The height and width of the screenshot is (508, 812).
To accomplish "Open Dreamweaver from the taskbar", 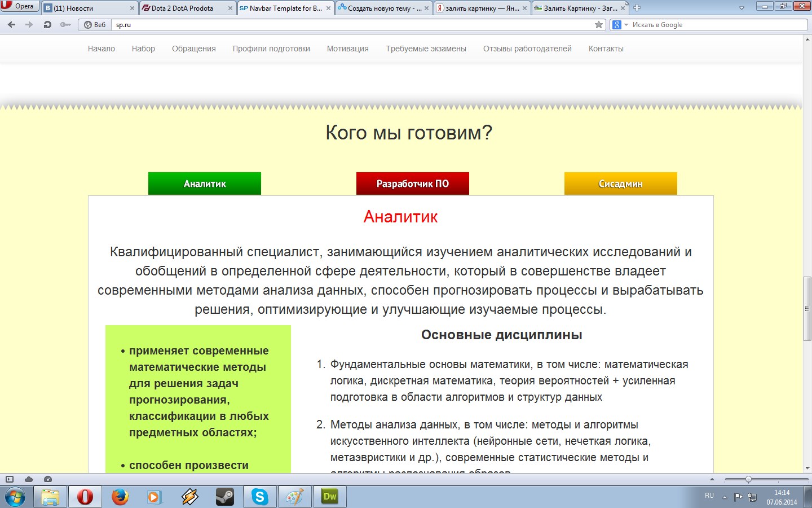I will tap(330, 497).
